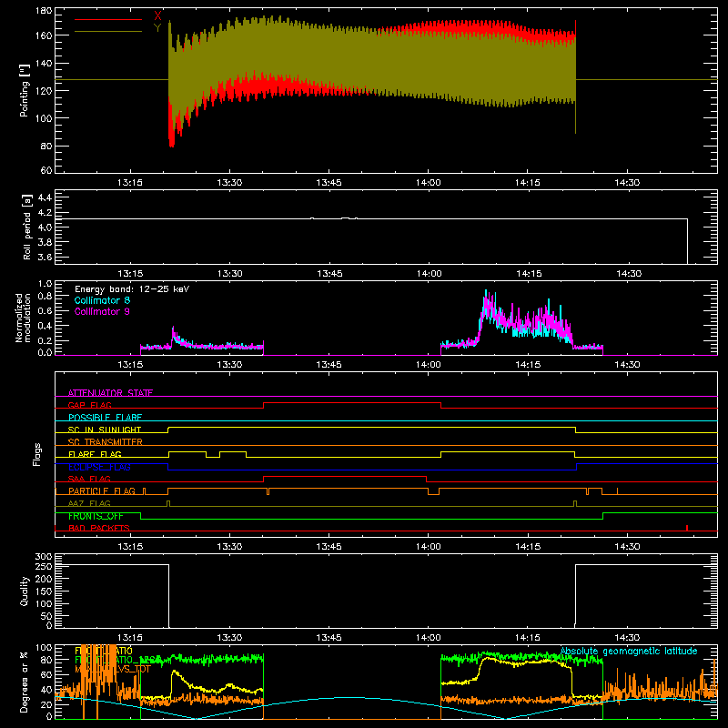Click the olive legend line beside Y
728x728 pixels.
108,31
